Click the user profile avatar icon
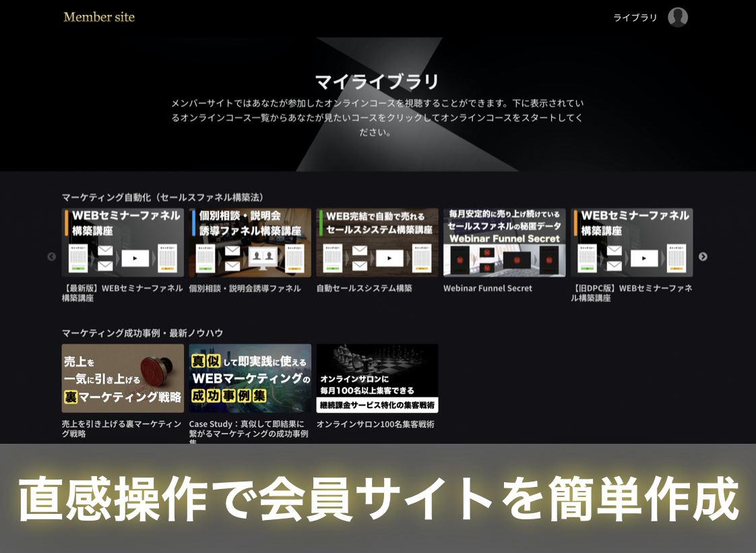This screenshot has width=756, height=553. pos(677,18)
